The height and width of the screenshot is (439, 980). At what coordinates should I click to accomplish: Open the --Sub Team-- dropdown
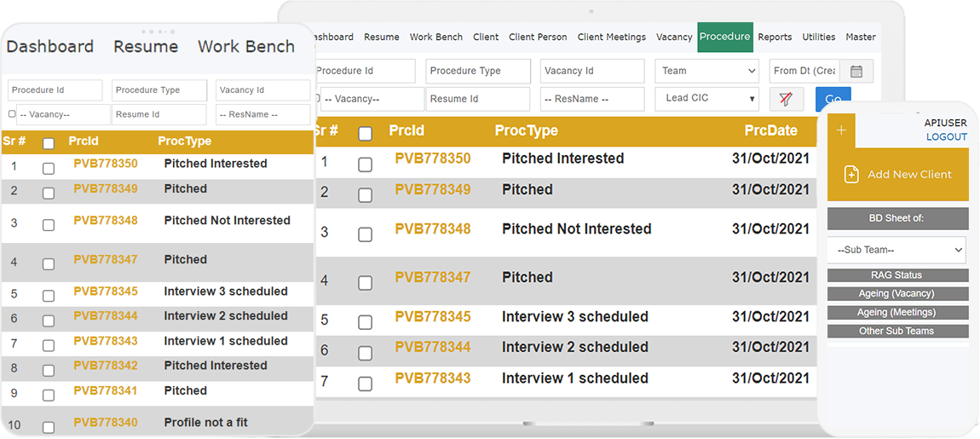(897, 250)
